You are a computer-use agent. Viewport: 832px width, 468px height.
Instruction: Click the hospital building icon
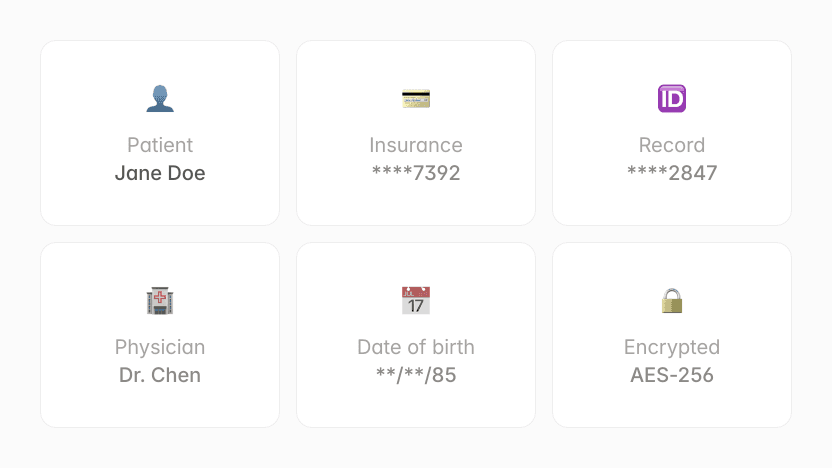tap(160, 301)
